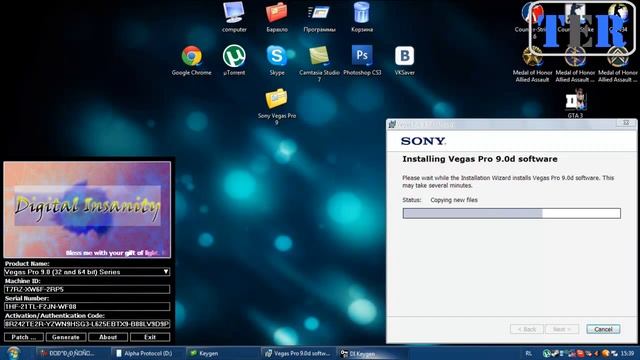Cancel the Vegas Pro installation
Screen dimensions: 640x360
click(603, 329)
